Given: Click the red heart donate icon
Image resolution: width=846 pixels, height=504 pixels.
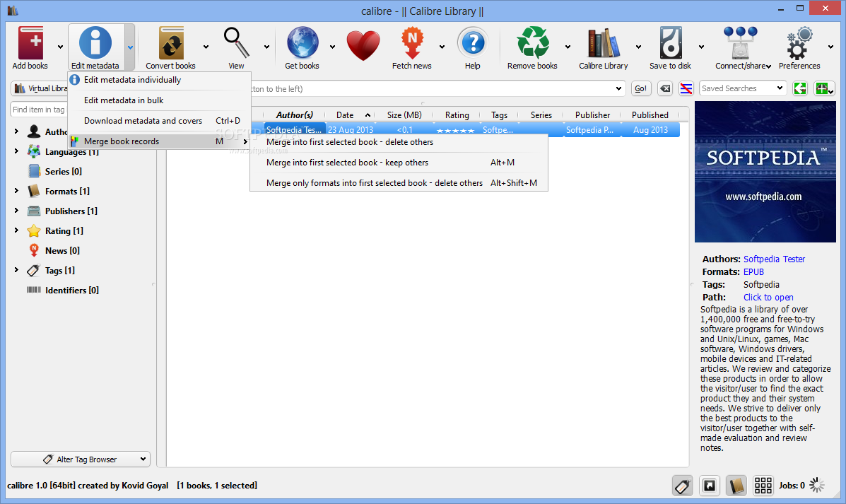Looking at the screenshot, I should (363, 45).
